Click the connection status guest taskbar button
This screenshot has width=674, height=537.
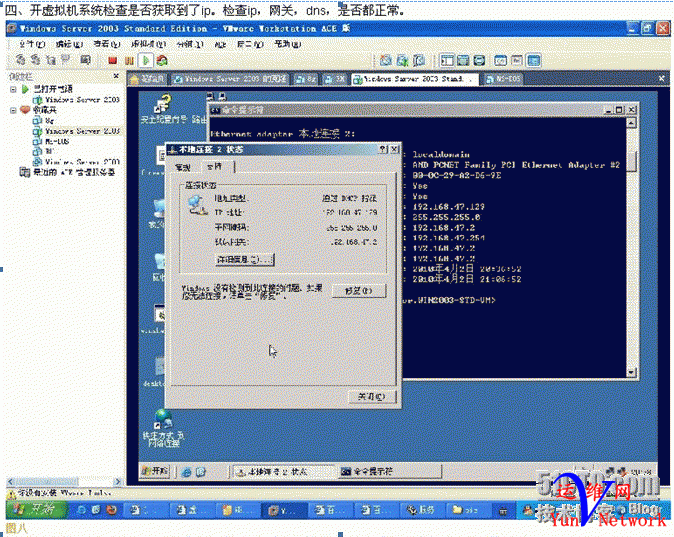click(x=283, y=472)
